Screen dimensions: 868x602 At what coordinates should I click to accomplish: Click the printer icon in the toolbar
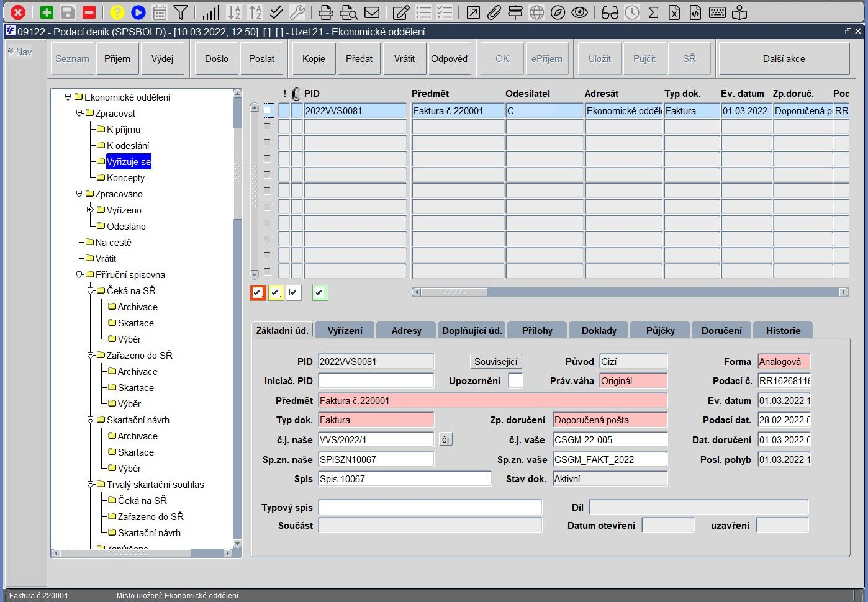pyautogui.click(x=326, y=12)
